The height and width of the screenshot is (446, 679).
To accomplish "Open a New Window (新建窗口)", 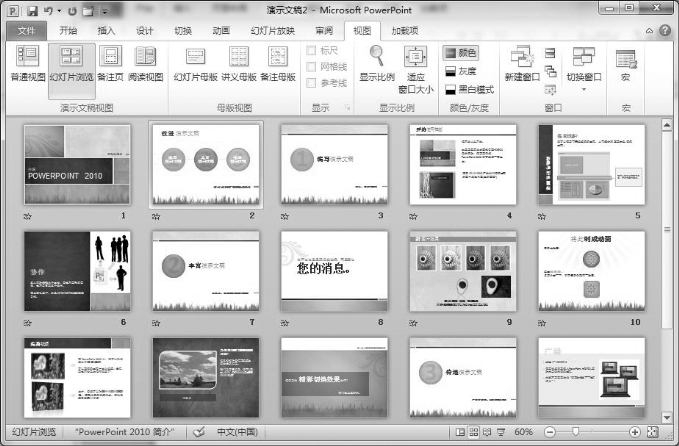I will (x=522, y=63).
